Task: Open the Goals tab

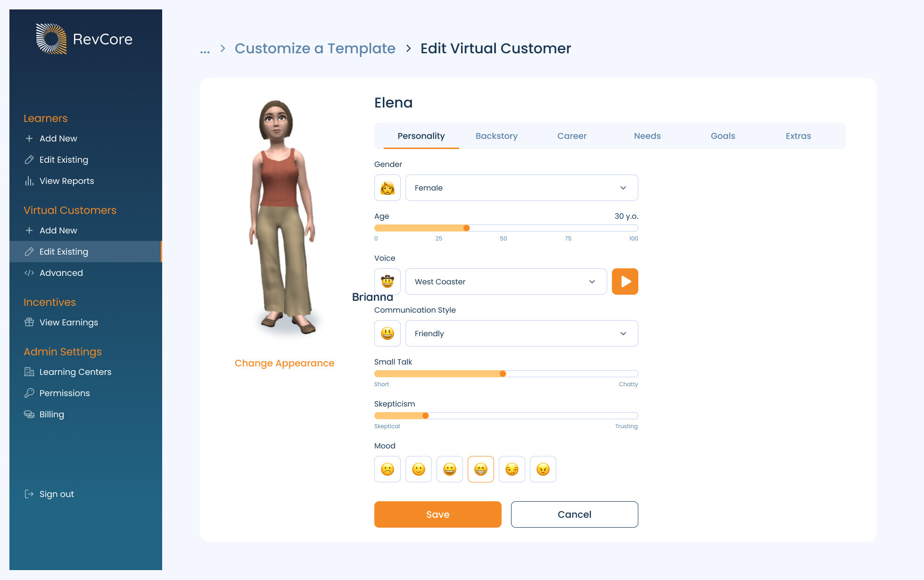Action: 723,136
